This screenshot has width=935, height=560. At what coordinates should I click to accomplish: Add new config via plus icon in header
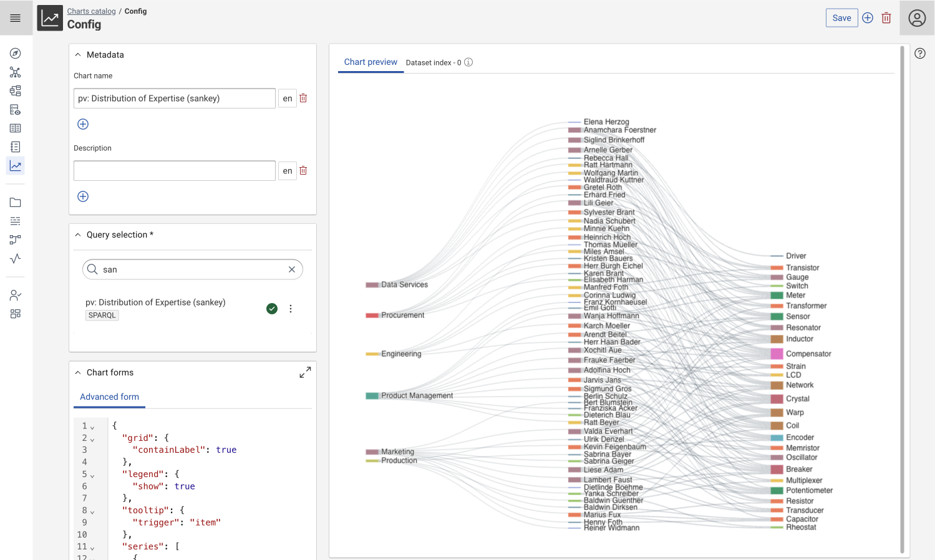coord(867,17)
